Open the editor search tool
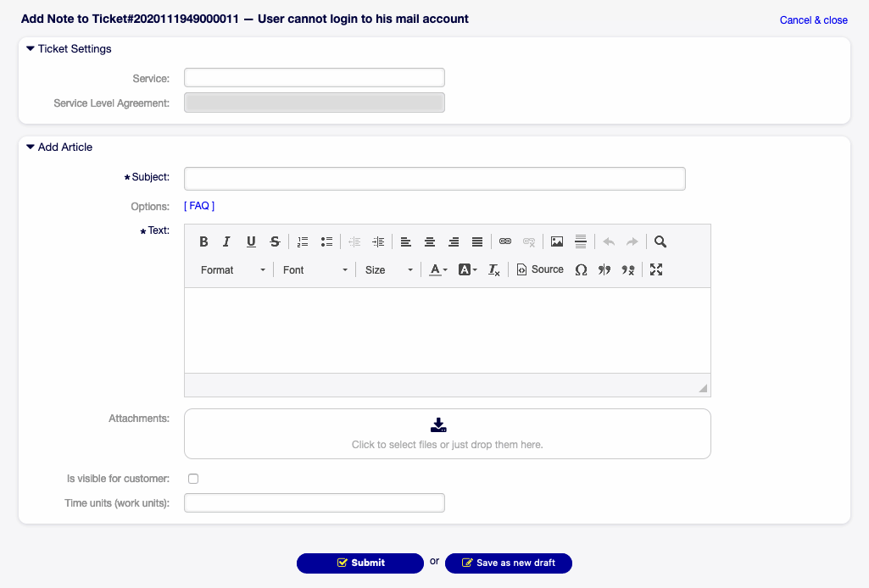 click(660, 241)
